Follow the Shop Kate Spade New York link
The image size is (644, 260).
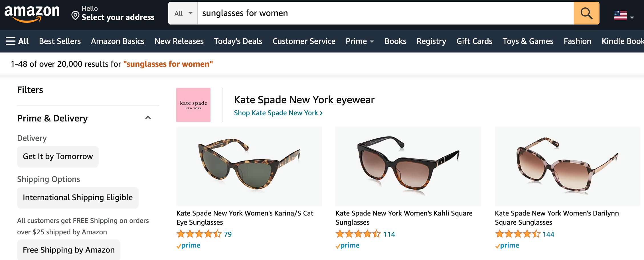pyautogui.click(x=278, y=113)
